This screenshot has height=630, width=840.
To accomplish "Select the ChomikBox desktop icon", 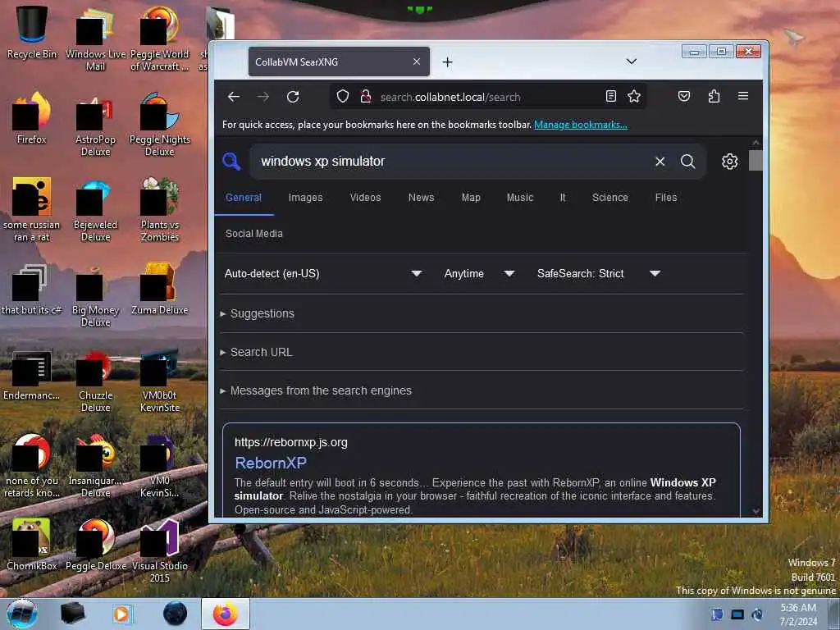I will pos(32,545).
